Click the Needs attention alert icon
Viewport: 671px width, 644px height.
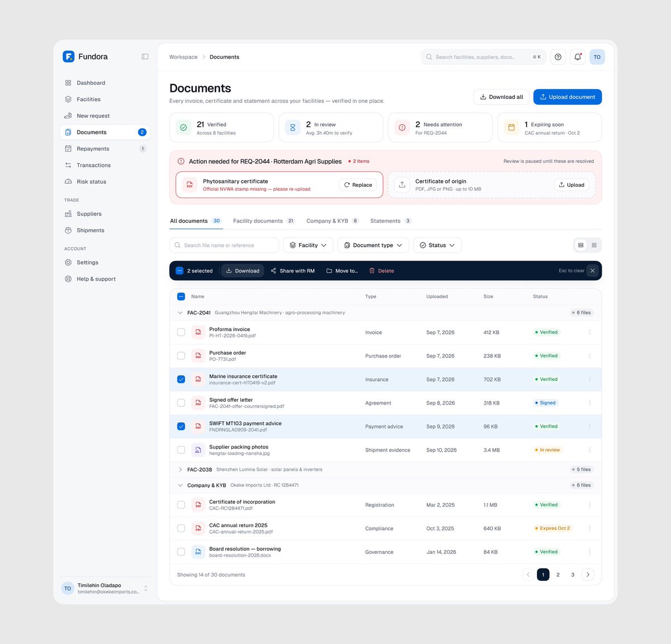click(402, 128)
